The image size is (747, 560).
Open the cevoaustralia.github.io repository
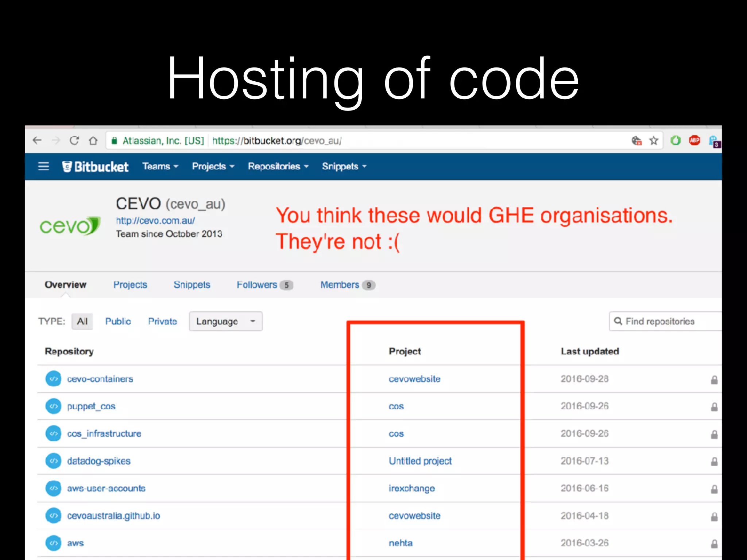(x=113, y=516)
